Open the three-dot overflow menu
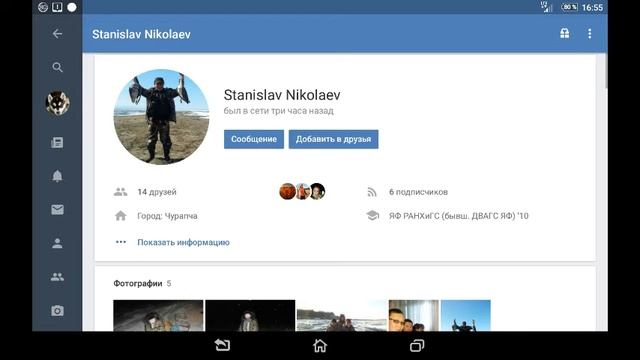 click(589, 33)
